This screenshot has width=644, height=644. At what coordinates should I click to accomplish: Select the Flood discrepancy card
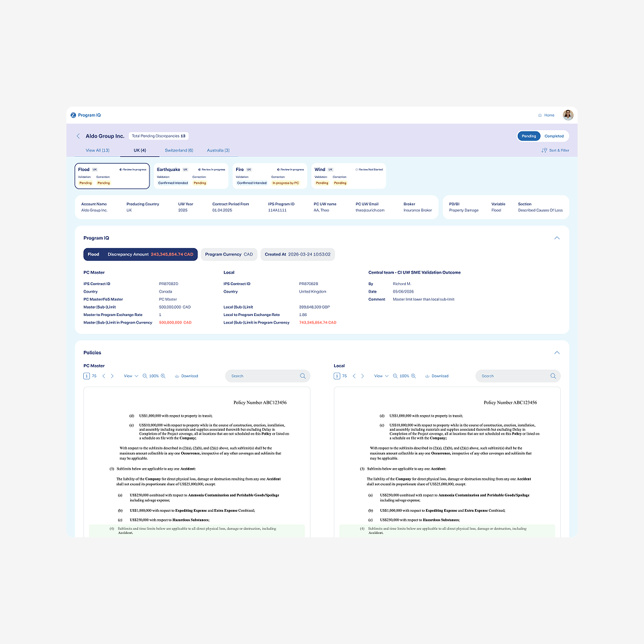112,176
